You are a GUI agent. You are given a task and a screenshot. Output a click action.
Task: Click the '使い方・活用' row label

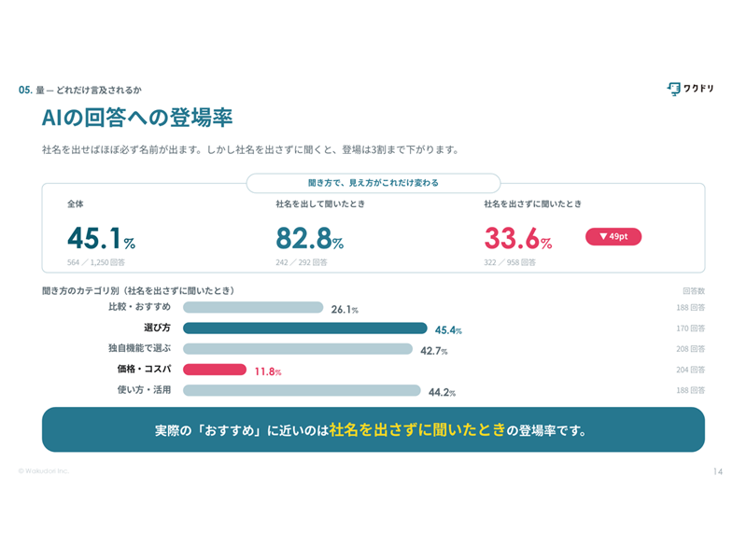tap(144, 389)
